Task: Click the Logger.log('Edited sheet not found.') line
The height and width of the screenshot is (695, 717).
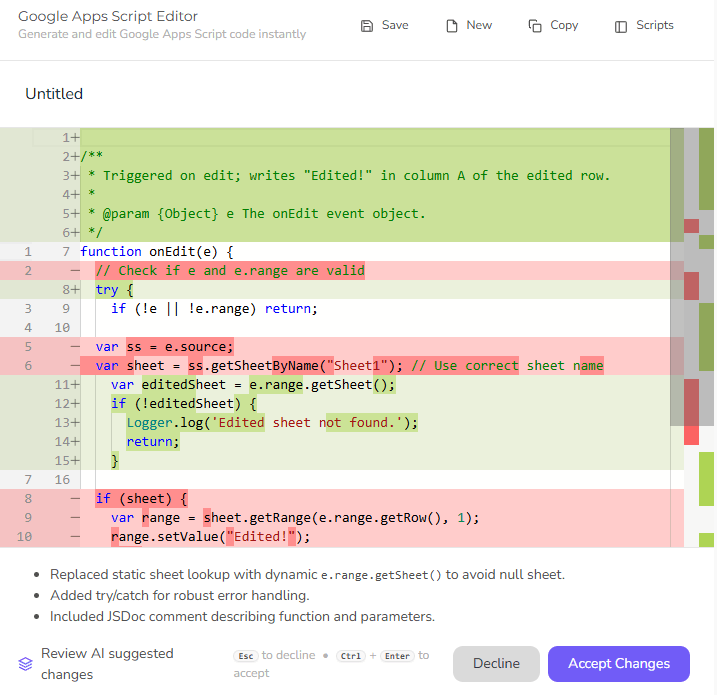Action: [x=272, y=422]
